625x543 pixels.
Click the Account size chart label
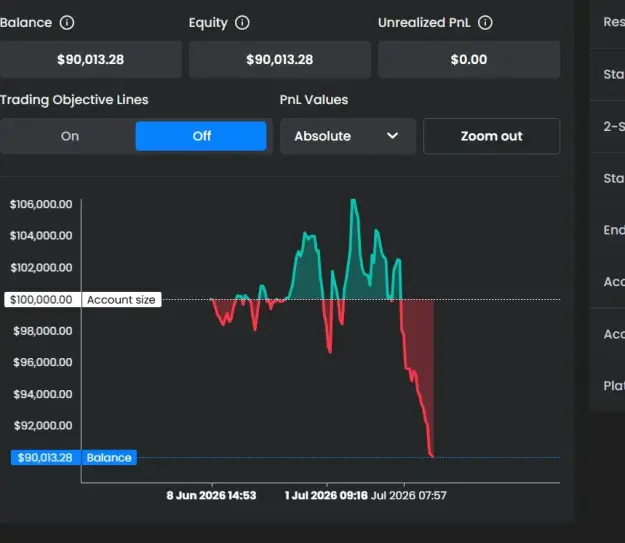pos(122,299)
